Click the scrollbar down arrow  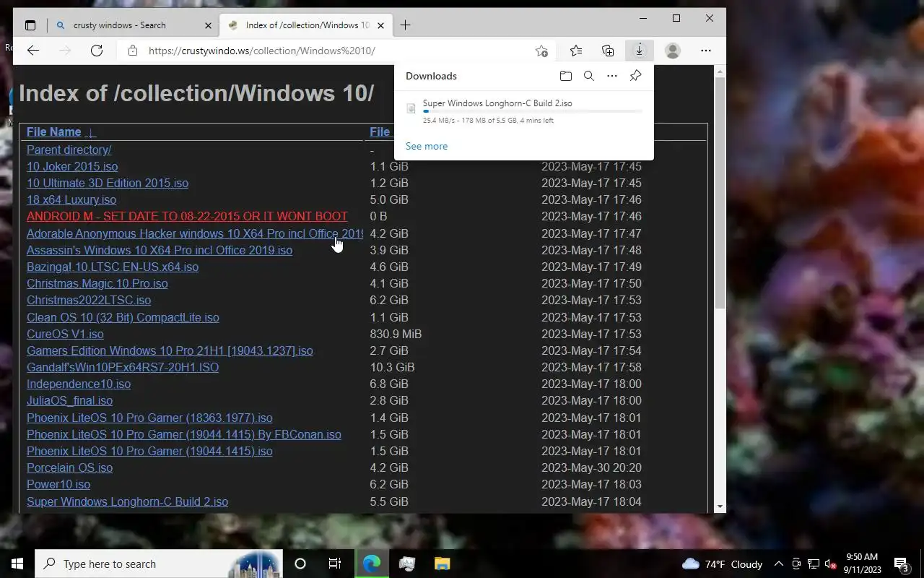[x=720, y=506]
